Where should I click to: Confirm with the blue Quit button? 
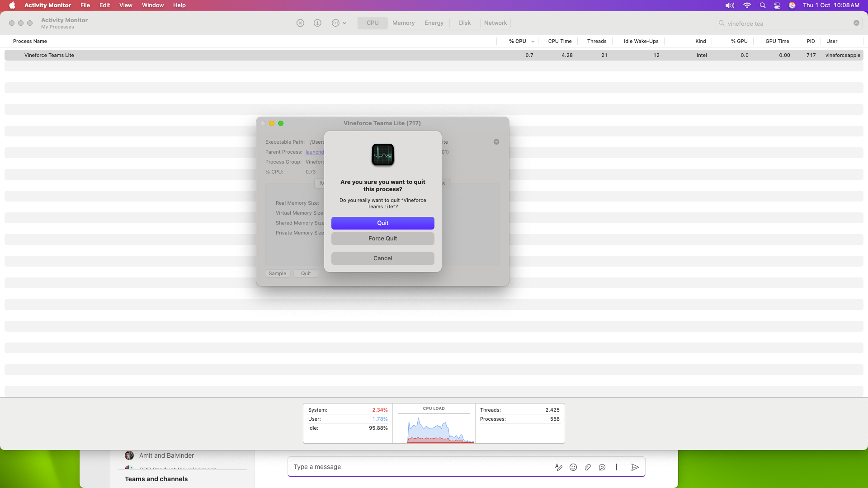coord(383,223)
